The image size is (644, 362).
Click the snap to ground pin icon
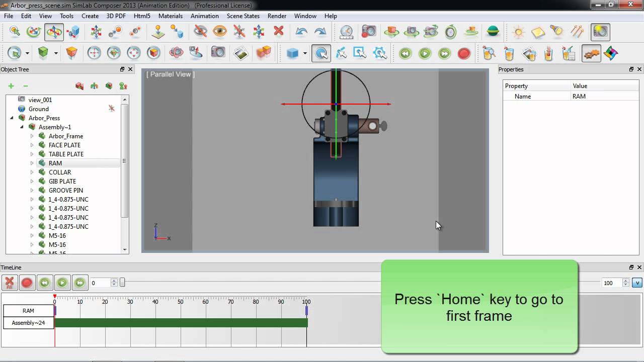(158, 32)
